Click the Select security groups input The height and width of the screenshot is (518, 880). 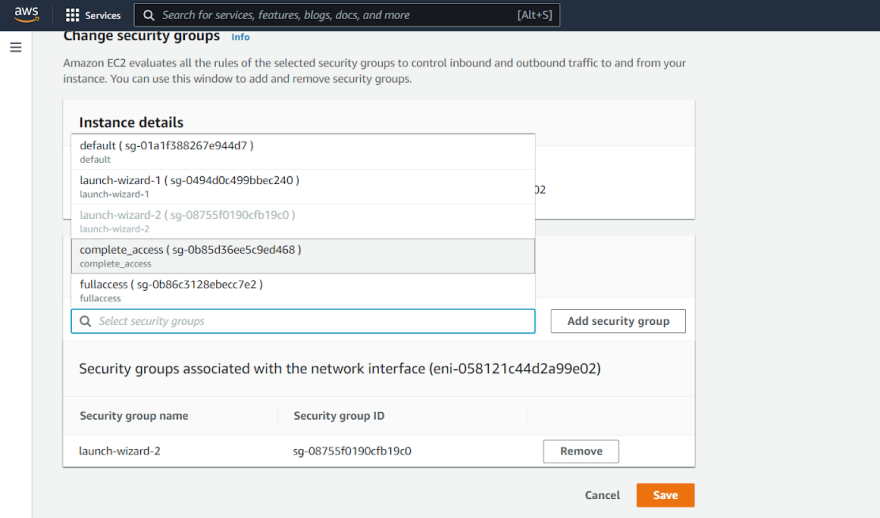click(303, 321)
